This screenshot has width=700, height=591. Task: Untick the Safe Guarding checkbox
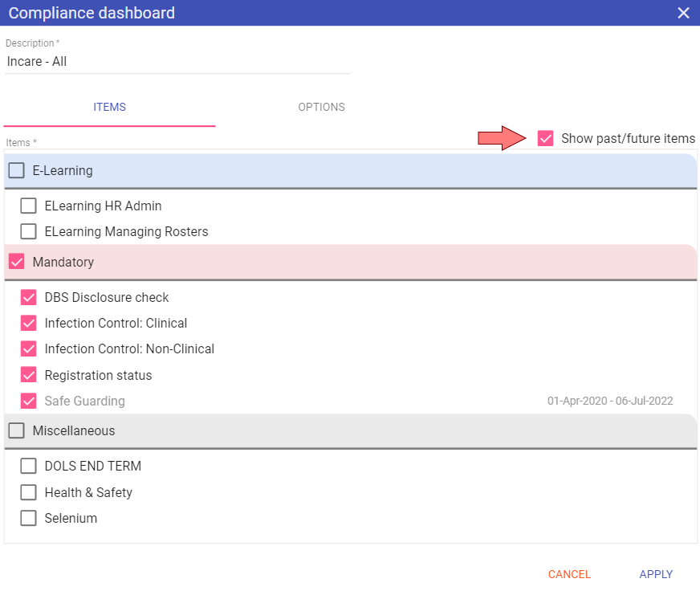tap(29, 401)
